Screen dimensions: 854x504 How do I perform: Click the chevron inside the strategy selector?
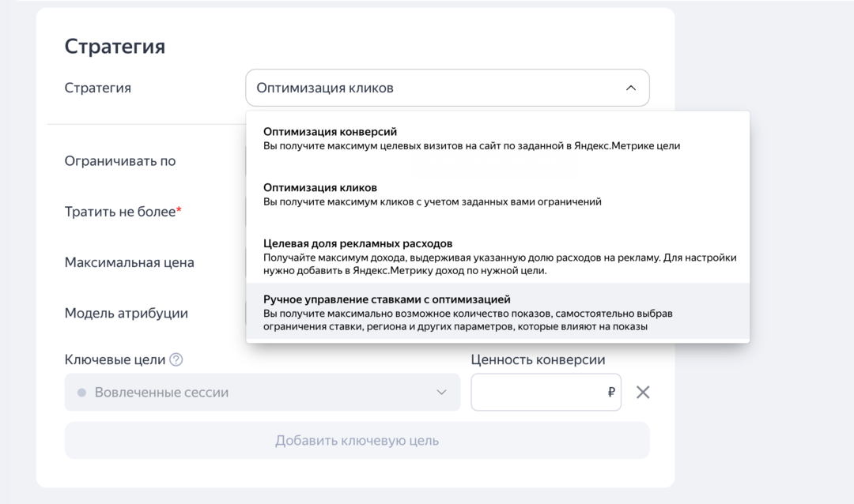coord(631,88)
